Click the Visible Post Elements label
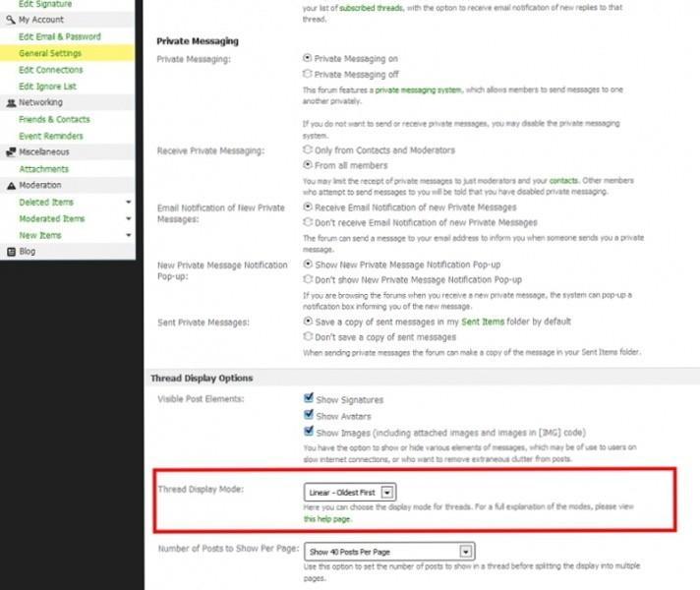This screenshot has height=590, width=700. pos(201,399)
